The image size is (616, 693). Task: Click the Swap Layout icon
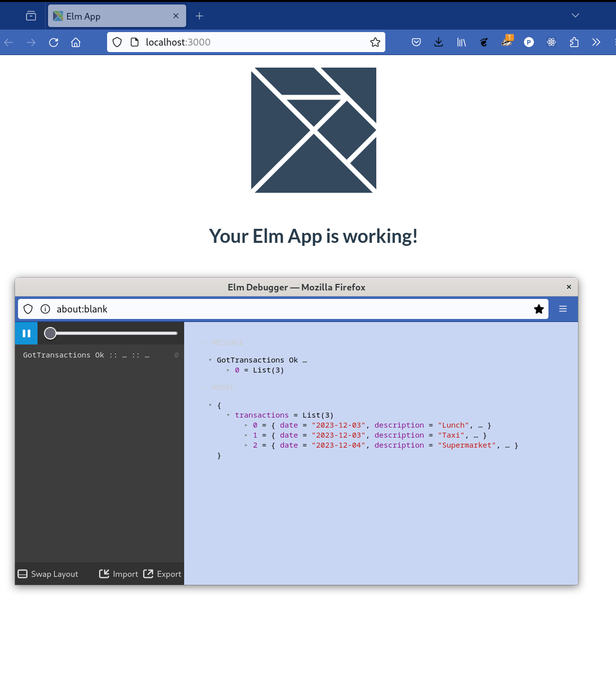pyautogui.click(x=23, y=574)
